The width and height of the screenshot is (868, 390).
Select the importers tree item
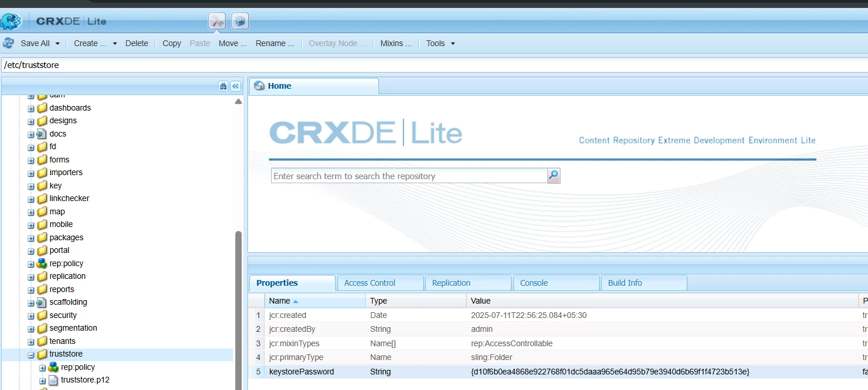66,172
